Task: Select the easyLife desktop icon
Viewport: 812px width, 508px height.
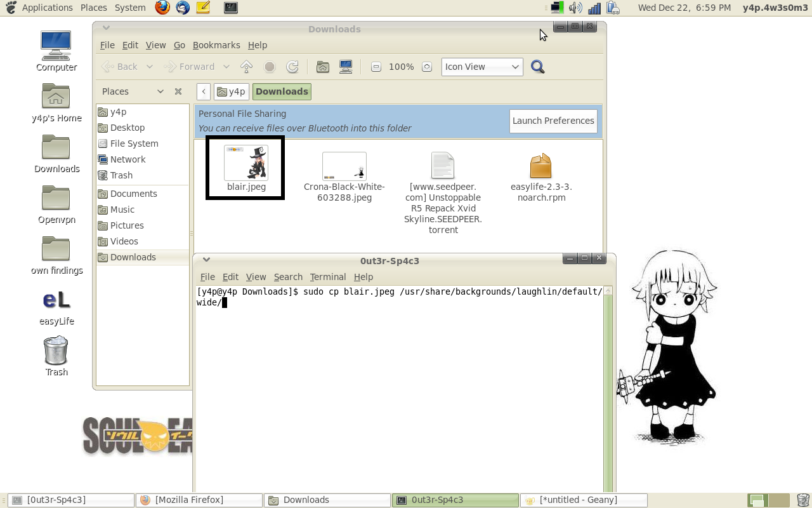Action: (x=56, y=308)
